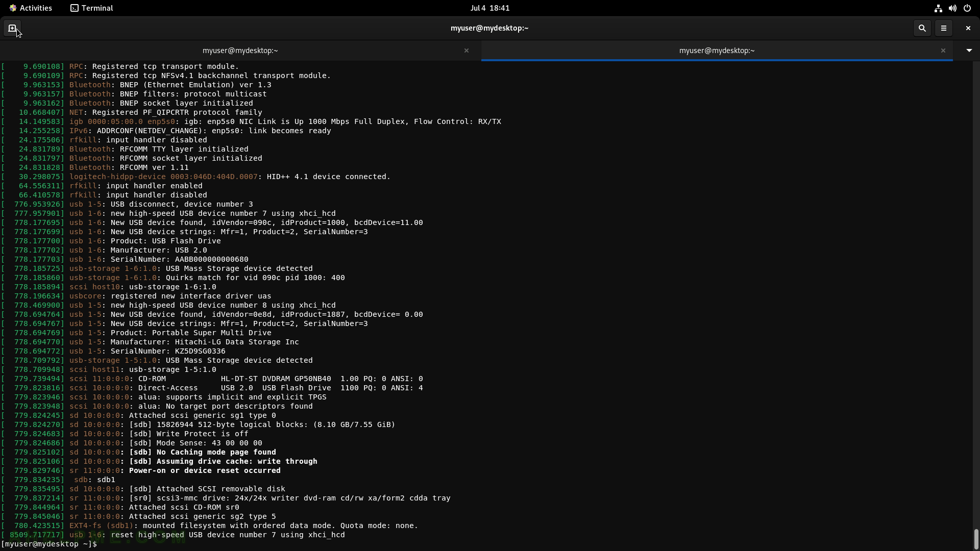Expand the tab list dropdown arrow
Screen dimensions: 980x551
click(x=969, y=51)
